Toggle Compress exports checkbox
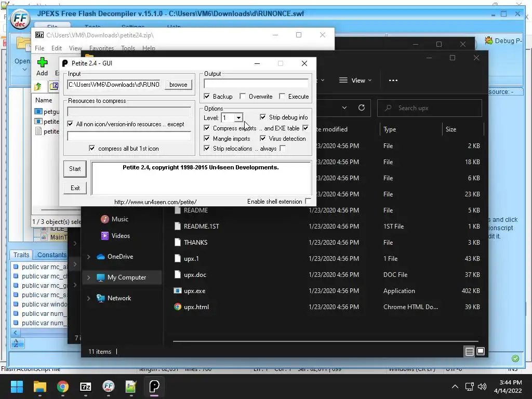Viewport: 532px width, 399px height. pyautogui.click(x=207, y=128)
